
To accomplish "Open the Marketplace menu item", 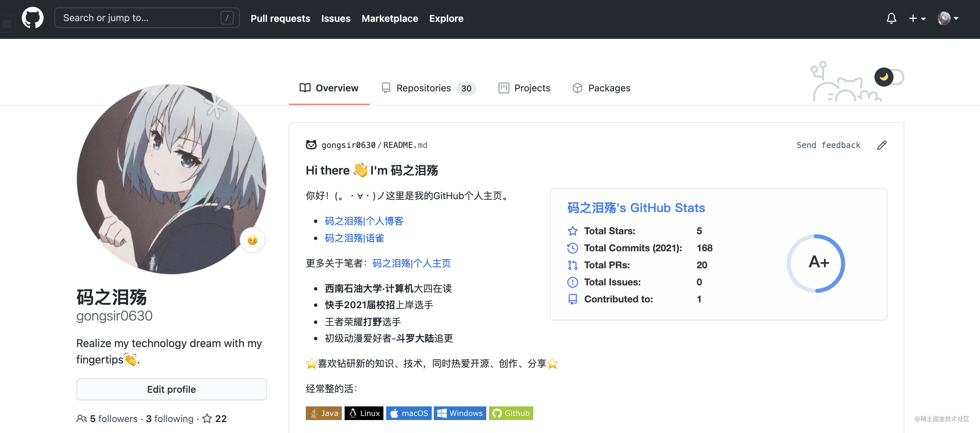I will point(390,18).
